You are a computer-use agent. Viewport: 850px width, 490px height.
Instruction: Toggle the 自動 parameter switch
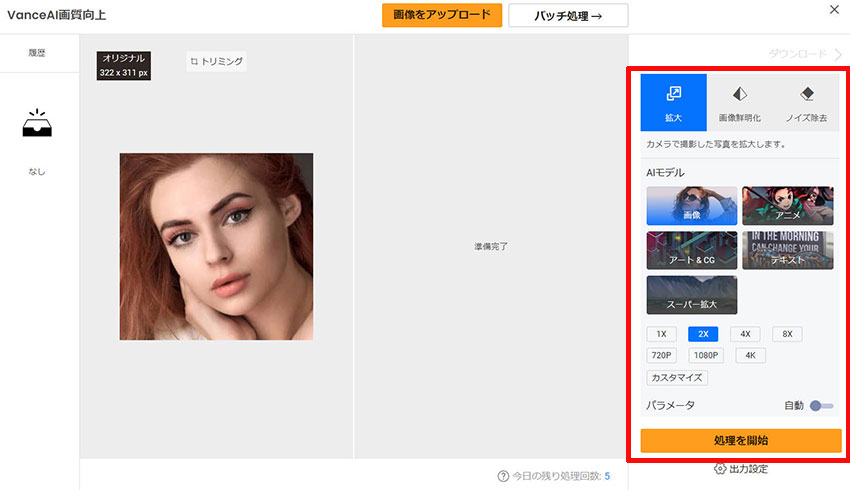coord(821,406)
